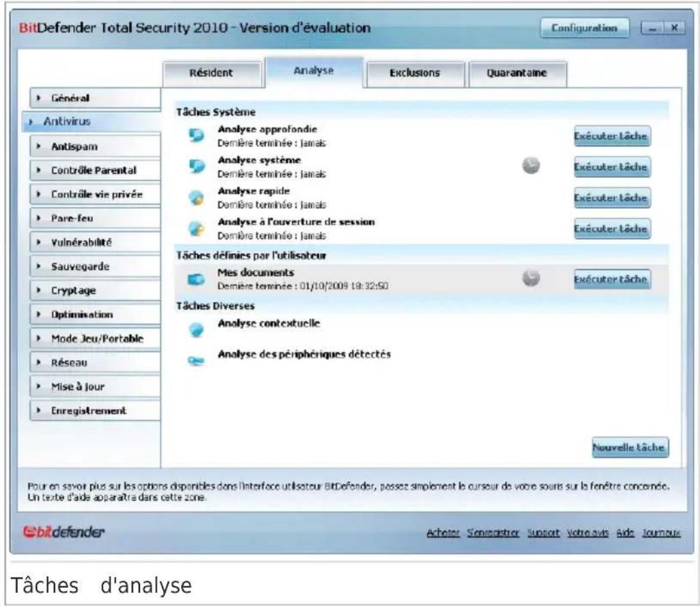
Task: Expand the Pare-feu section arrow
Action: pyautogui.click(x=39, y=218)
